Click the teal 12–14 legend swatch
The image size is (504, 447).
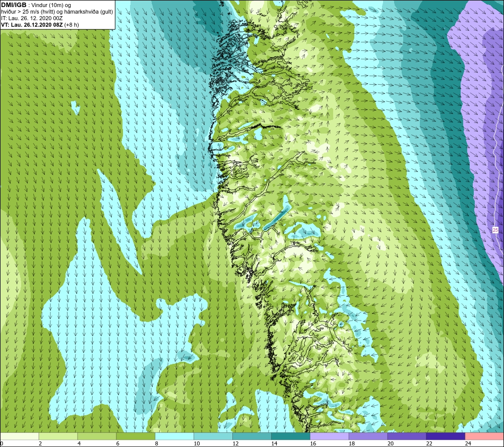252,436
